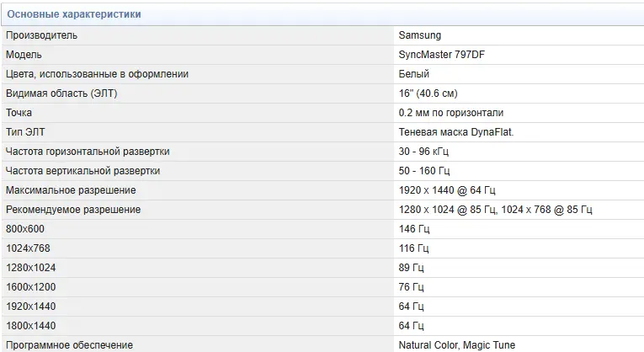Click 'Natural Color, Magic Tune' value

point(457,345)
